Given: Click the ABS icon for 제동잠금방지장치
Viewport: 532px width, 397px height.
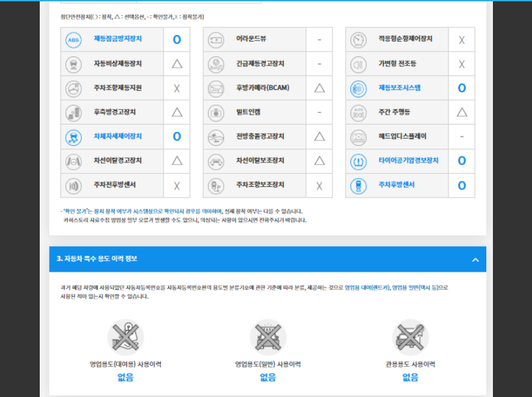Looking at the screenshot, I should pyautogui.click(x=74, y=40).
